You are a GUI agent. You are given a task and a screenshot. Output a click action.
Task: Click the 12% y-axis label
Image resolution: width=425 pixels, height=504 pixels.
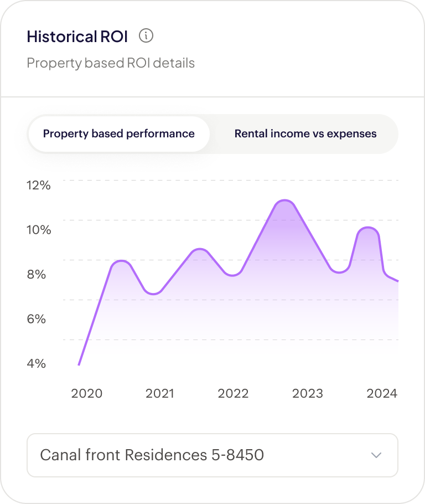tap(39, 186)
